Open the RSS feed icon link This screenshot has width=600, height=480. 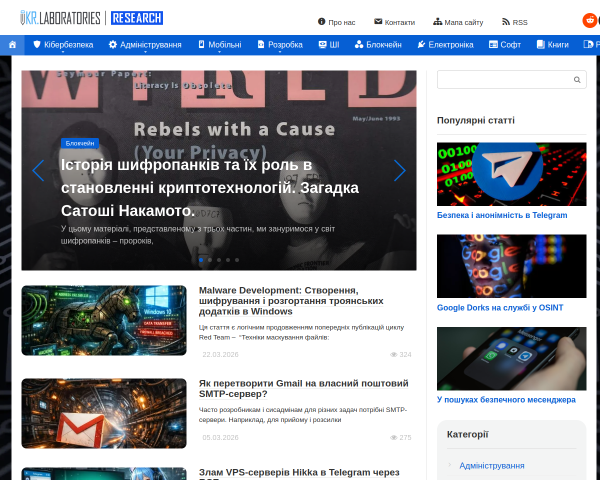pos(506,22)
